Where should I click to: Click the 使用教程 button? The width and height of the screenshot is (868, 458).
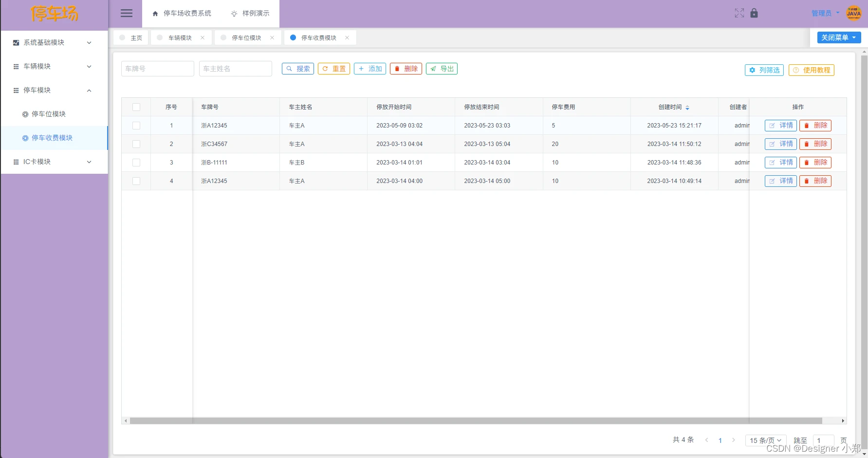[812, 70]
